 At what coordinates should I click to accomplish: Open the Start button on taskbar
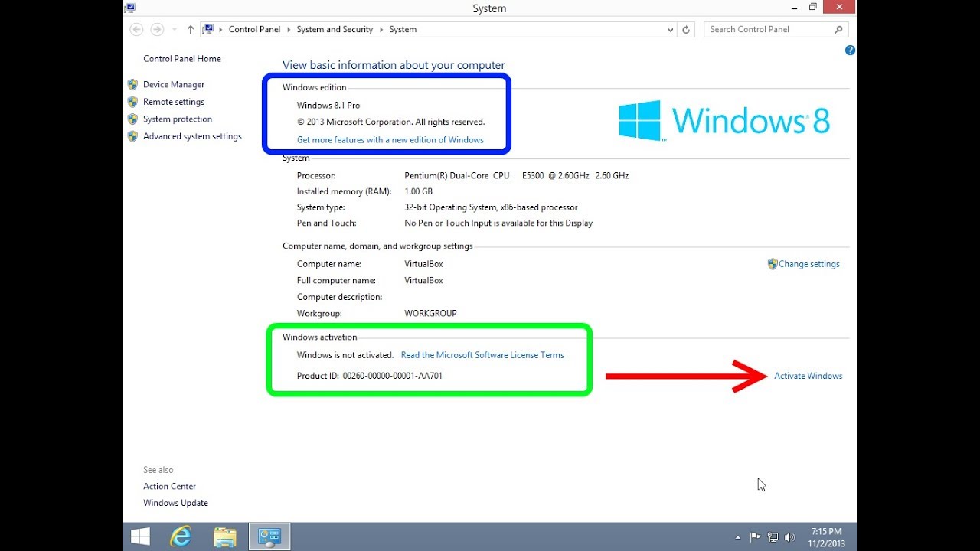pyautogui.click(x=140, y=536)
